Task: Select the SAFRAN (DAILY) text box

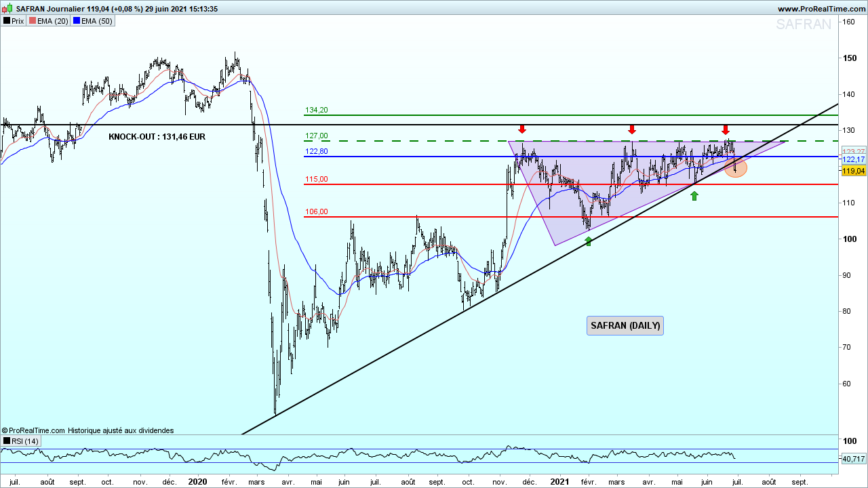Action: (x=625, y=325)
